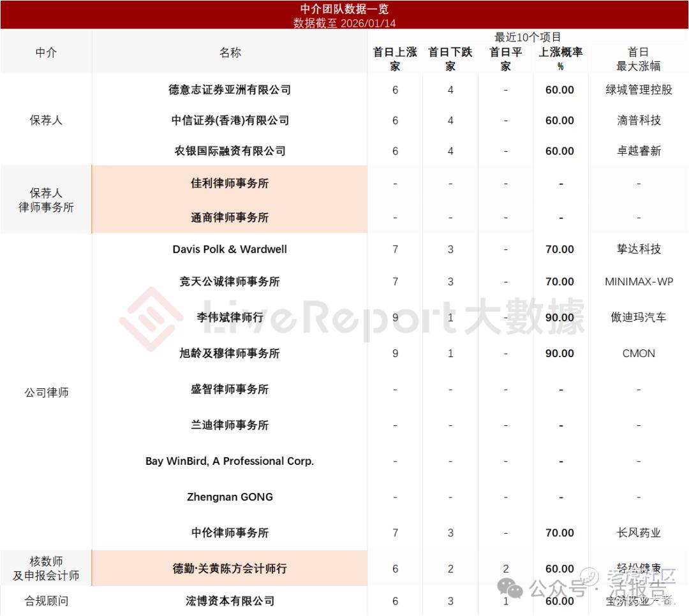Select '德勤·关黄陈方会计师行' row name

(x=230, y=569)
